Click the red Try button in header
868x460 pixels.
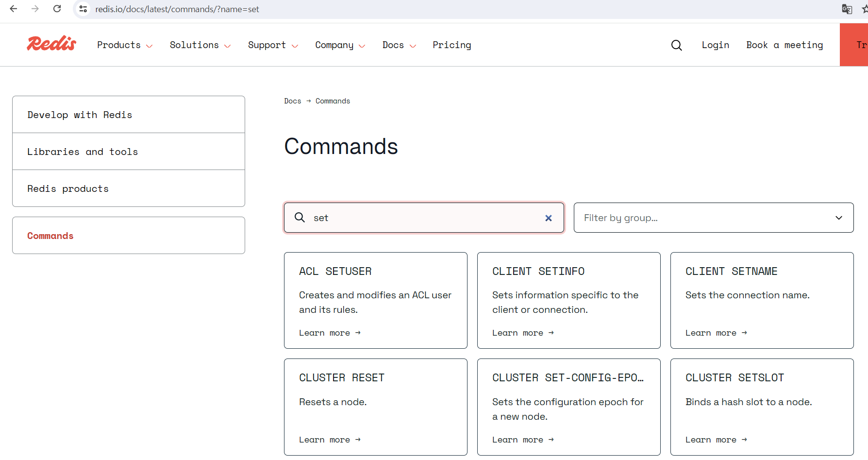854,45
